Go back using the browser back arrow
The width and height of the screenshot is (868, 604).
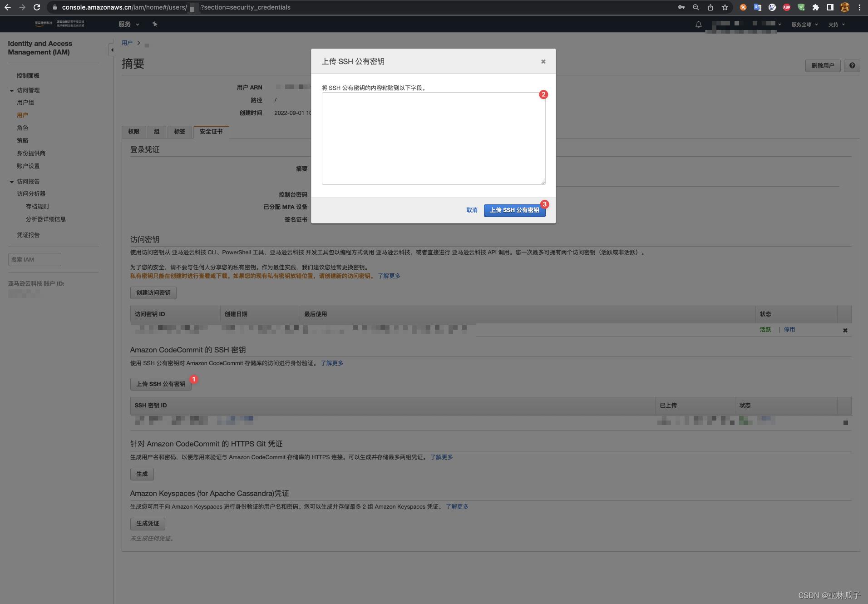pos(7,7)
